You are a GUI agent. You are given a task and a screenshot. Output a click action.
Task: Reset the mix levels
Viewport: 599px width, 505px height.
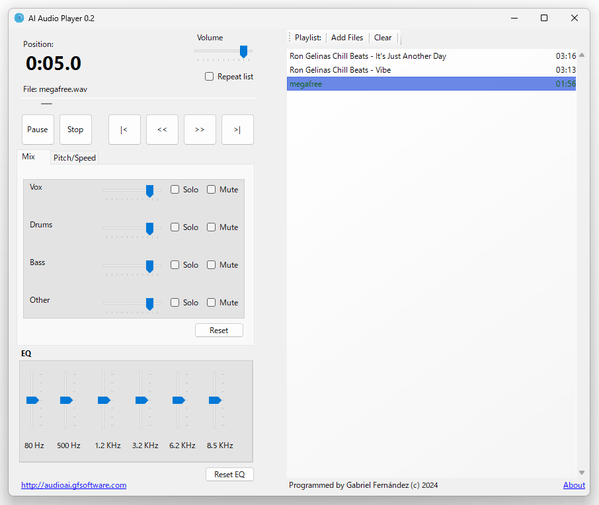point(219,330)
